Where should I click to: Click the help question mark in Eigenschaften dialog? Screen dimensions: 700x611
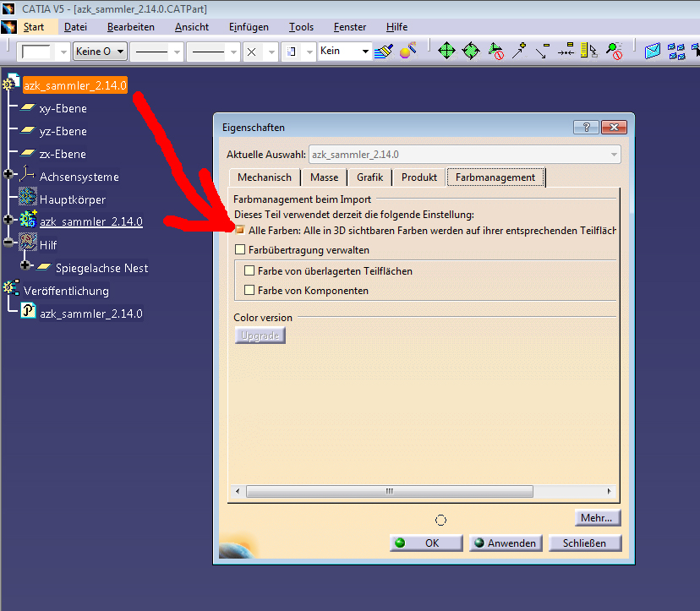tap(586, 128)
